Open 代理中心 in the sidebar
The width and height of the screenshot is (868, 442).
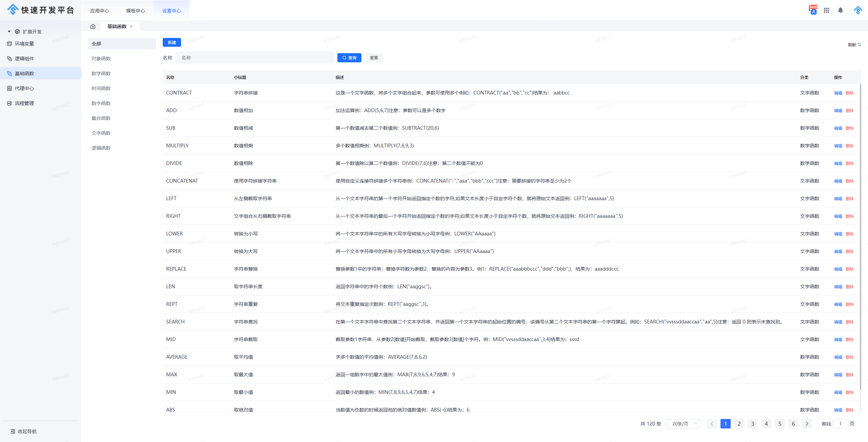pos(24,88)
